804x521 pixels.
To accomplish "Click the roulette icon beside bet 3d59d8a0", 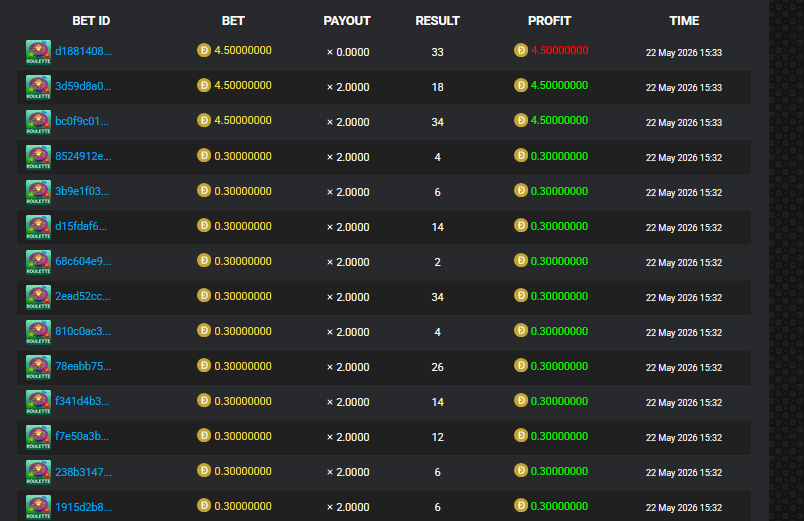I will [x=38, y=87].
